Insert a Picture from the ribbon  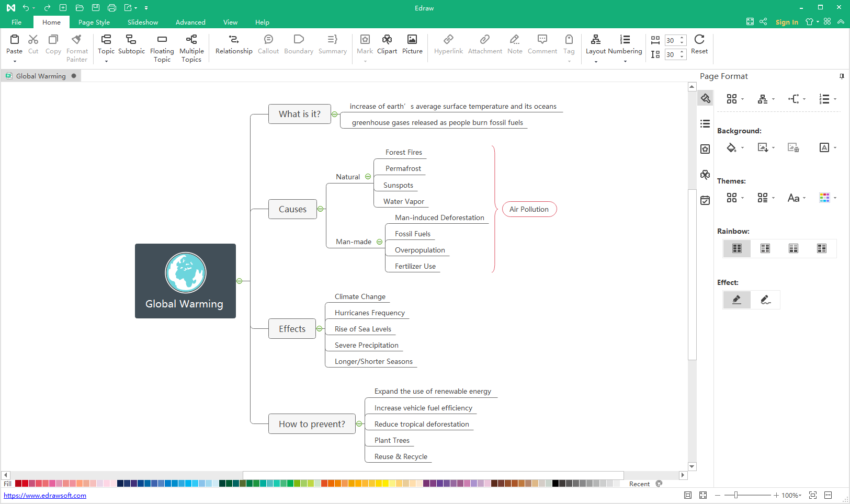click(x=412, y=40)
